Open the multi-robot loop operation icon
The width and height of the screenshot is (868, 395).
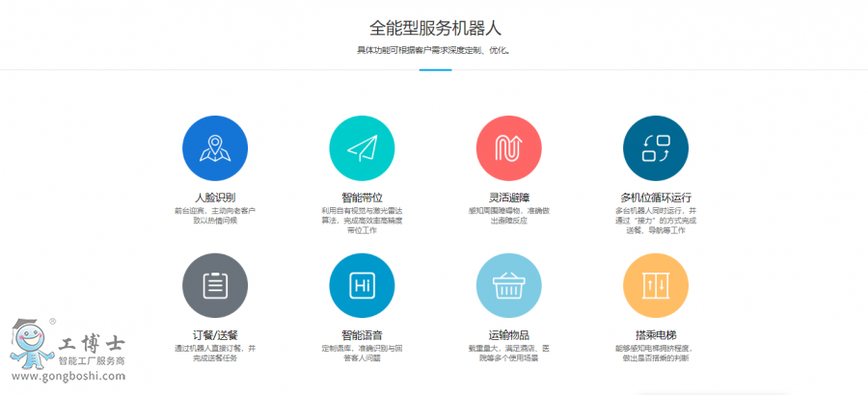tap(656, 148)
